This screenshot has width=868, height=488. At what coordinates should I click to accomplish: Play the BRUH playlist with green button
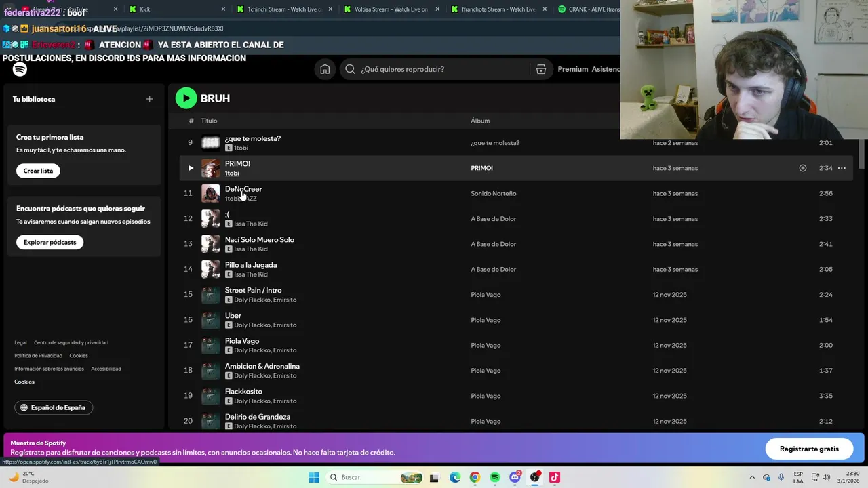point(186,98)
